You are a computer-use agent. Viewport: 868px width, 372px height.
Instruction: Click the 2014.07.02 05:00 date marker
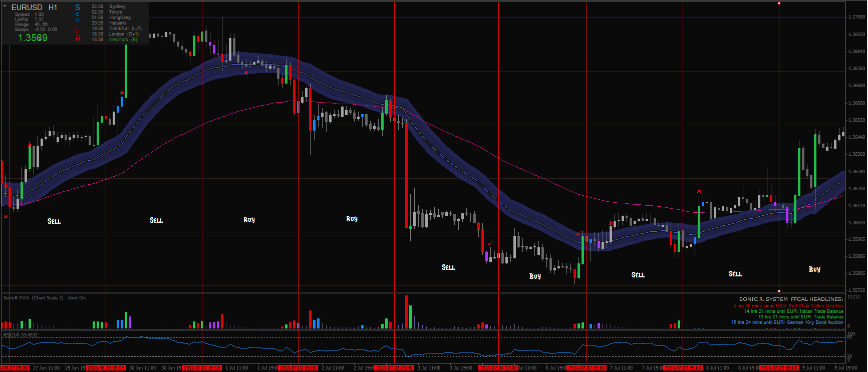pyautogui.click(x=298, y=368)
